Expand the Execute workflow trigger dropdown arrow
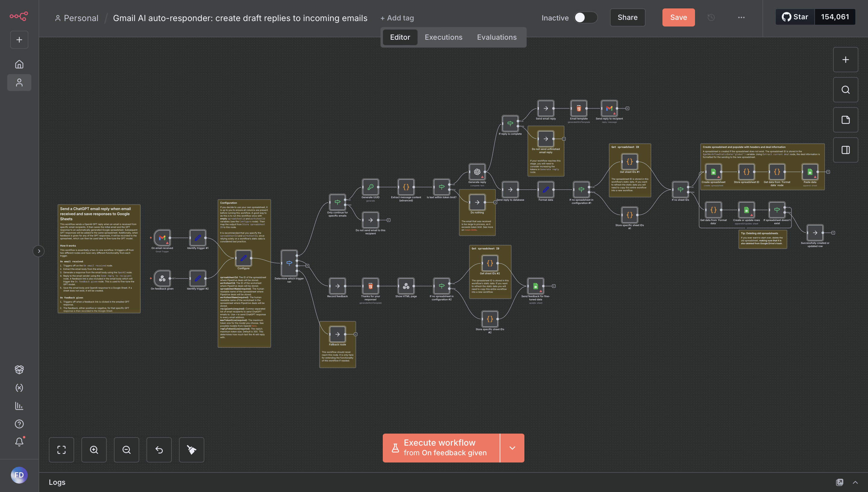Screen dimensions: 868x492 (512, 448)
